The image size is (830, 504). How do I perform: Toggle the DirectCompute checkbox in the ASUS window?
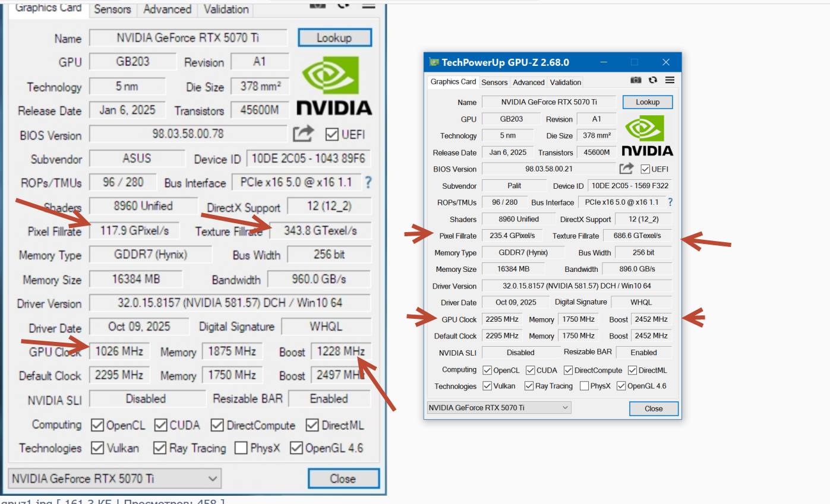tap(217, 425)
